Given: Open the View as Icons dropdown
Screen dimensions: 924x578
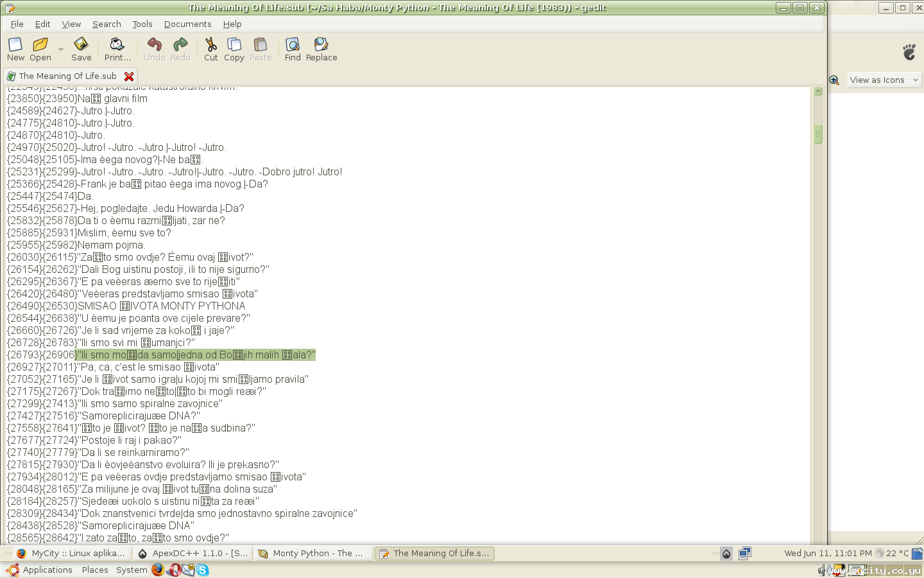Looking at the screenshot, I should [x=884, y=80].
